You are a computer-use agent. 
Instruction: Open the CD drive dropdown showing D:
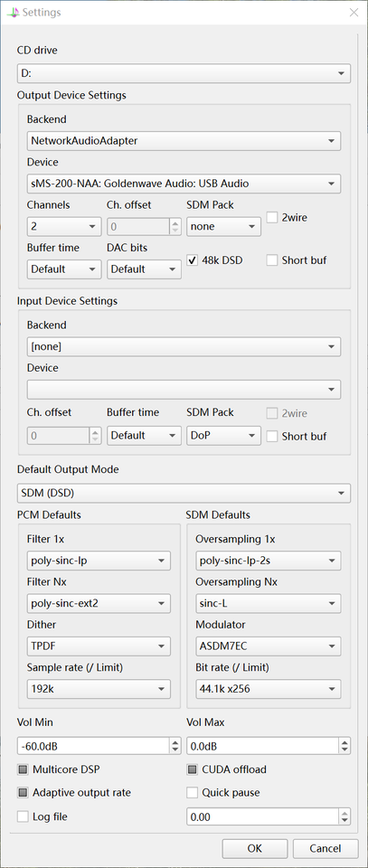pos(184,73)
